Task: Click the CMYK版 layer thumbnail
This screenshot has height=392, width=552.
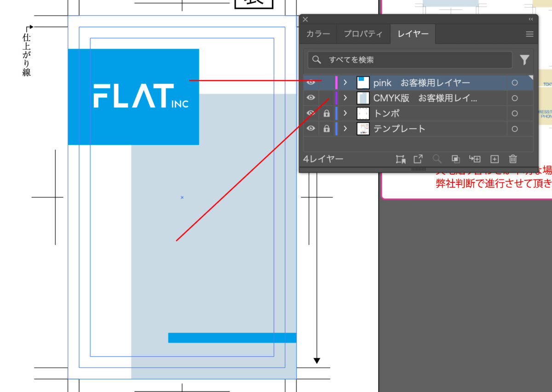Action: point(363,98)
